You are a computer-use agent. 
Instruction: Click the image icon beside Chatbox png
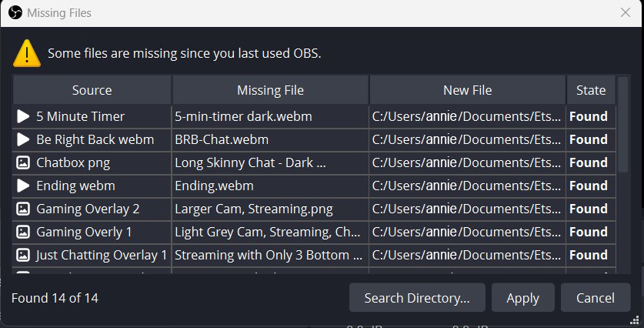[23, 162]
